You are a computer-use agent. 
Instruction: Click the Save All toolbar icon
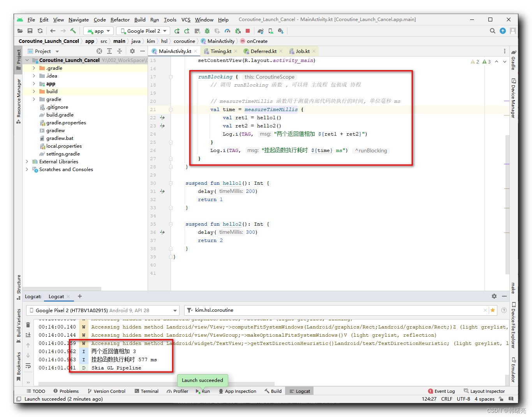click(30, 31)
